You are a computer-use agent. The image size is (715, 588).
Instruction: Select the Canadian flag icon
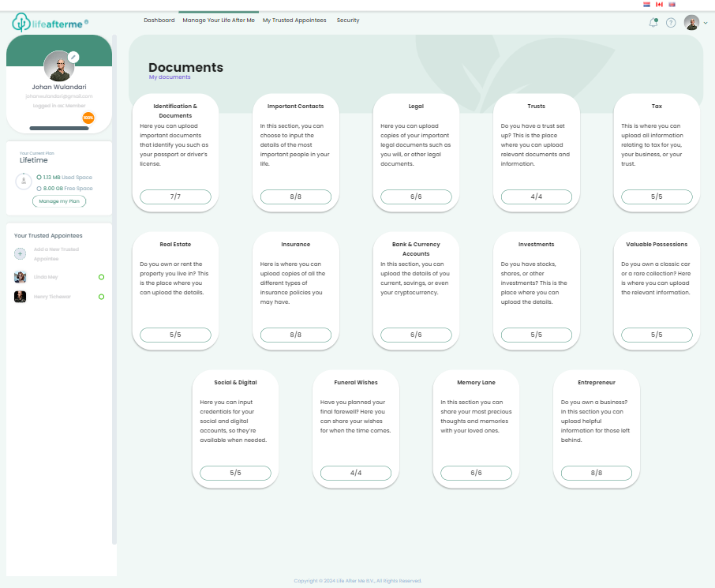click(x=660, y=4)
